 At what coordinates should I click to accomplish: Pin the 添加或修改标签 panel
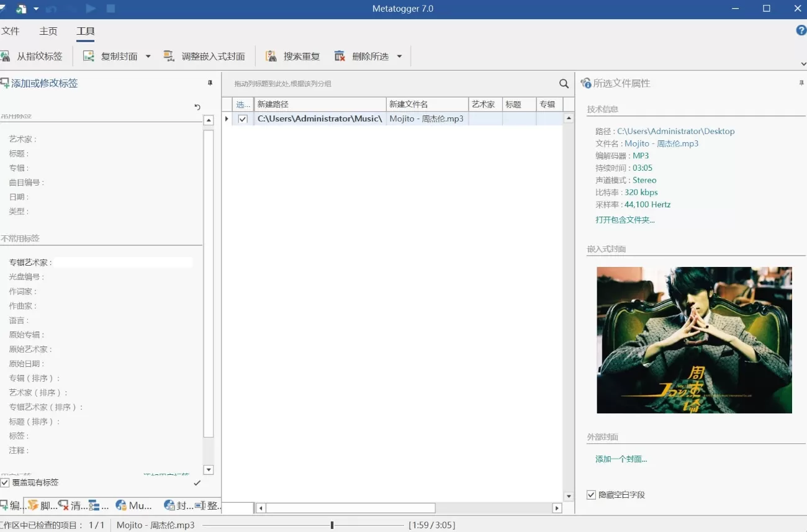pos(210,83)
